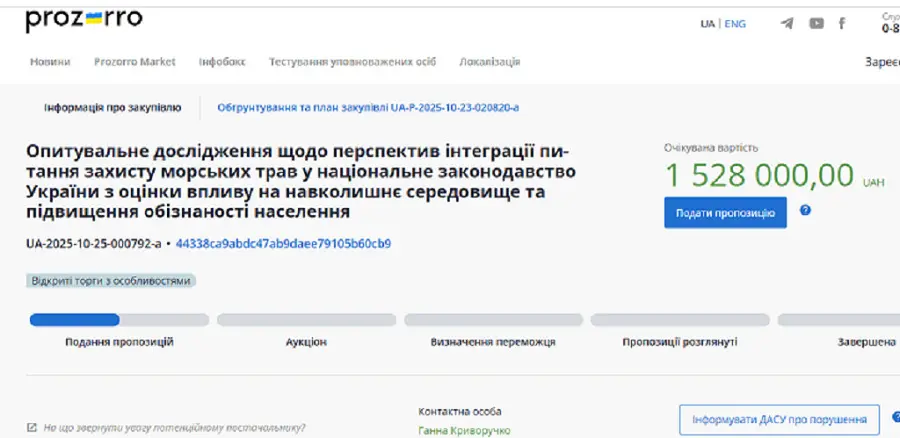The height and width of the screenshot is (438, 900).
Task: Open the Prozorro Market menu item
Action: point(134,62)
